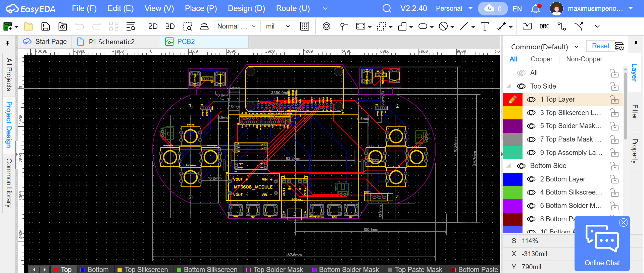Switch to 3D view

(170, 26)
